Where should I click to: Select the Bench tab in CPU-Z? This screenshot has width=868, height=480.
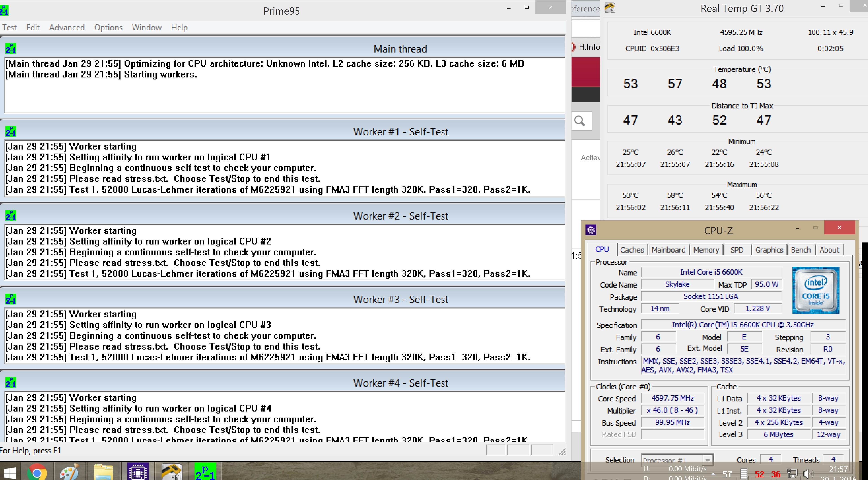[x=800, y=250]
